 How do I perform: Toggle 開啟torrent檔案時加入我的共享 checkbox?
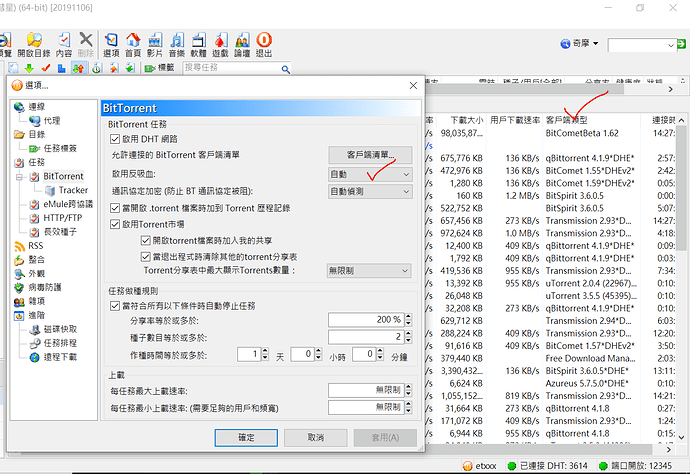click(x=146, y=241)
